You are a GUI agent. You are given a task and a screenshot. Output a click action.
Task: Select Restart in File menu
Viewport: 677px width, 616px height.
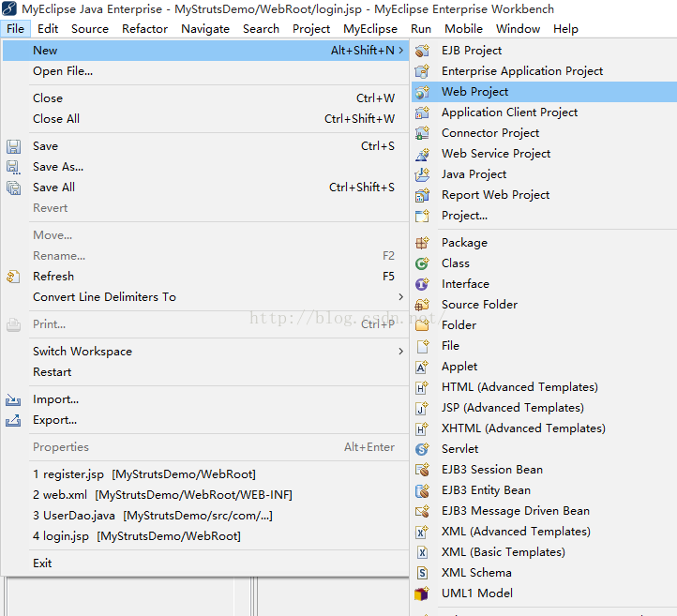point(205,372)
